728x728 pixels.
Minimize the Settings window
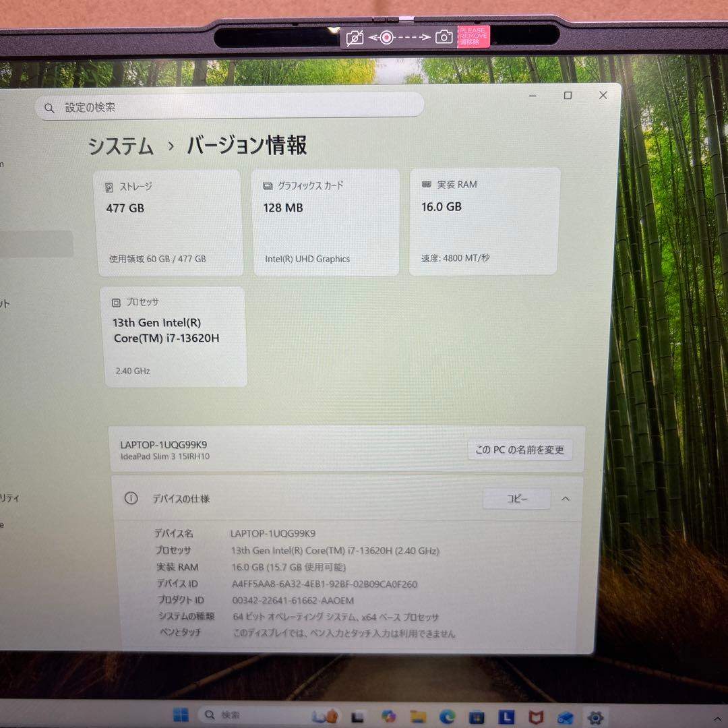pyautogui.click(x=533, y=96)
